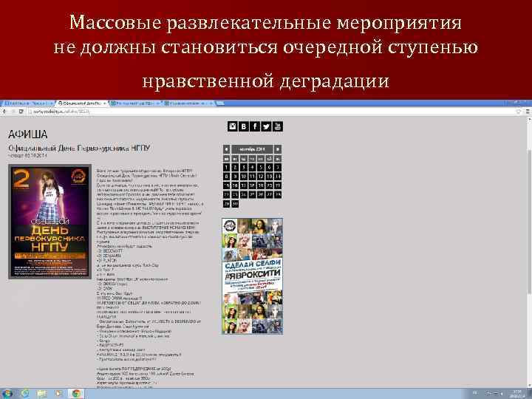Select day 9 in the calendar
Viewport: 532px width, 399px height.
(x=235, y=177)
